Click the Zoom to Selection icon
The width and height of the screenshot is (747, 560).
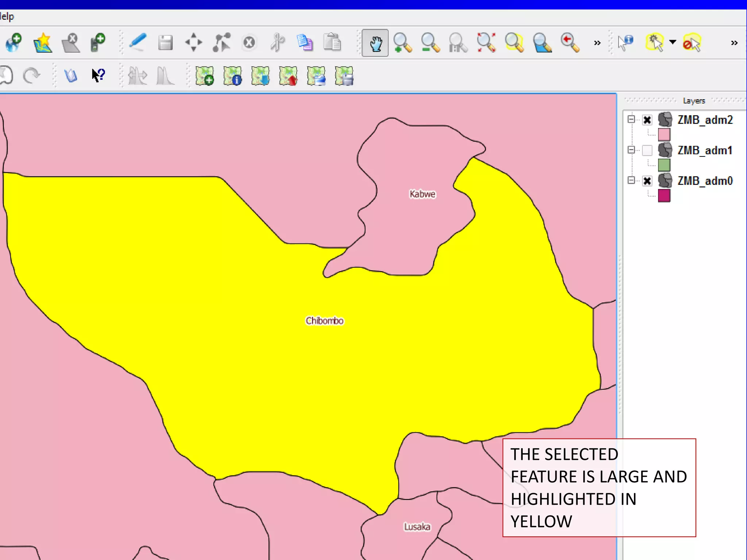coord(514,43)
